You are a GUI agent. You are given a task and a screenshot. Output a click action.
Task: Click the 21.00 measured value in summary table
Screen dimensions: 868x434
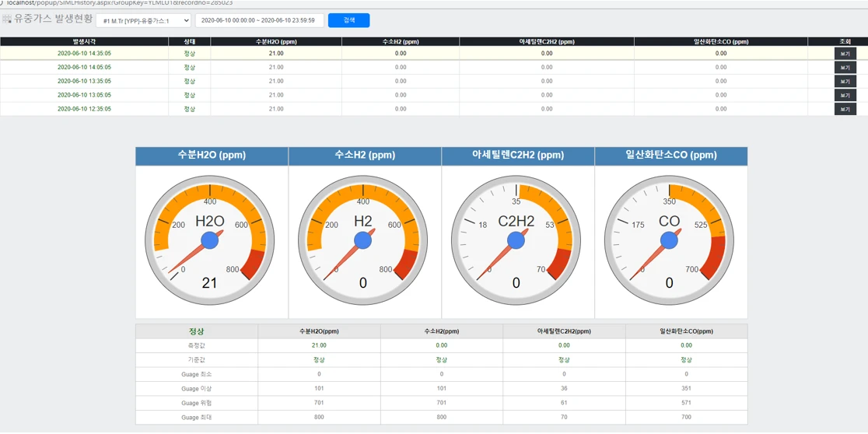(319, 345)
